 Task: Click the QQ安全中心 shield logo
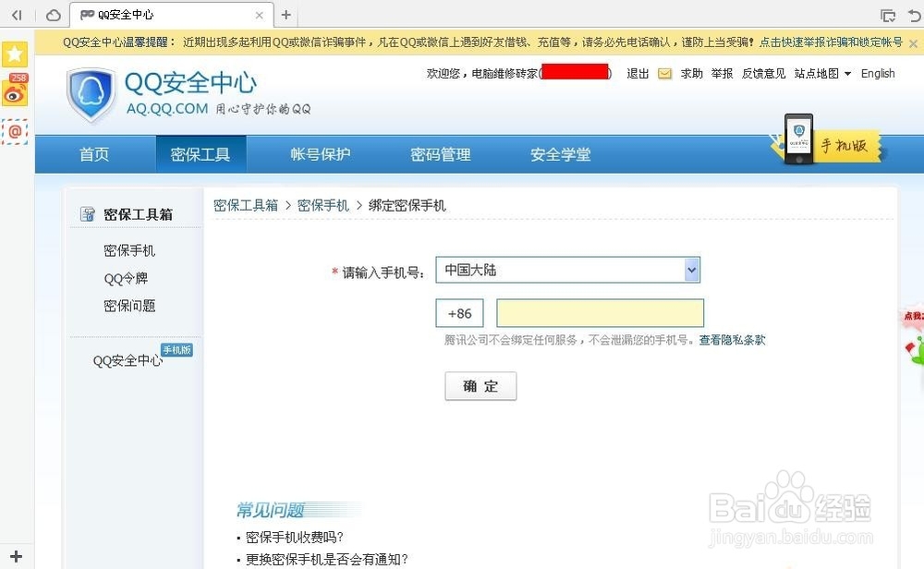tap(91, 95)
